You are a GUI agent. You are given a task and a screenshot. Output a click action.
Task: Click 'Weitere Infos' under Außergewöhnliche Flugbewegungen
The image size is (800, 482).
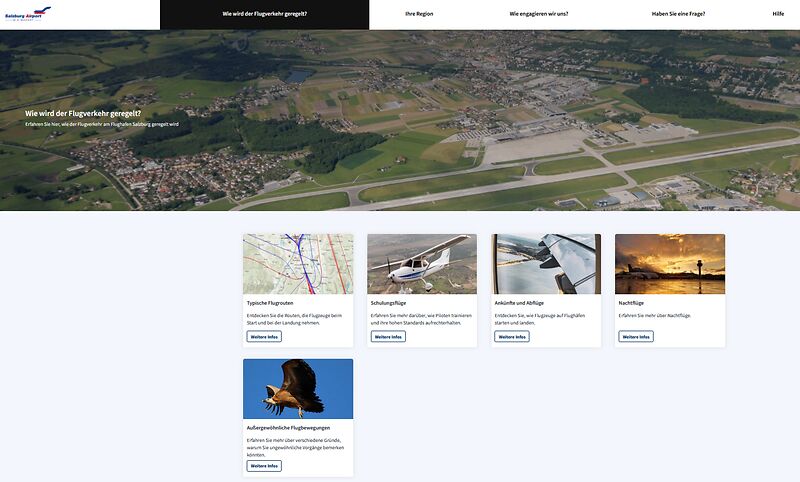point(264,466)
